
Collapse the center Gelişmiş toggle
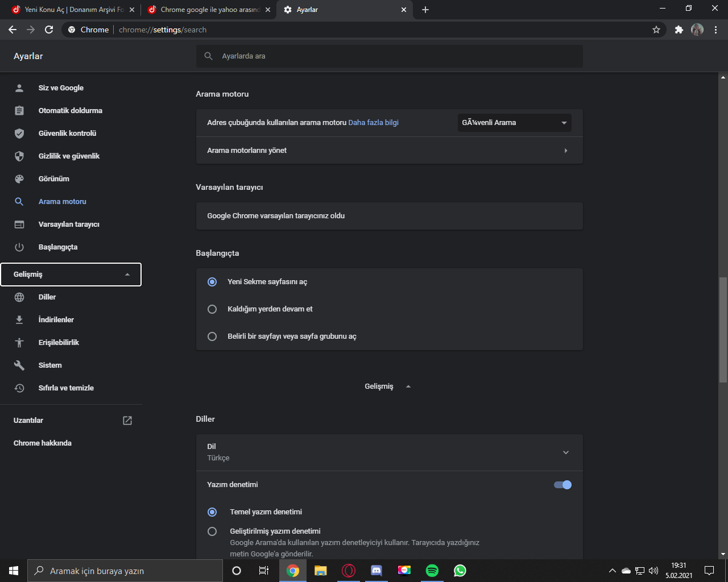pyautogui.click(x=389, y=386)
